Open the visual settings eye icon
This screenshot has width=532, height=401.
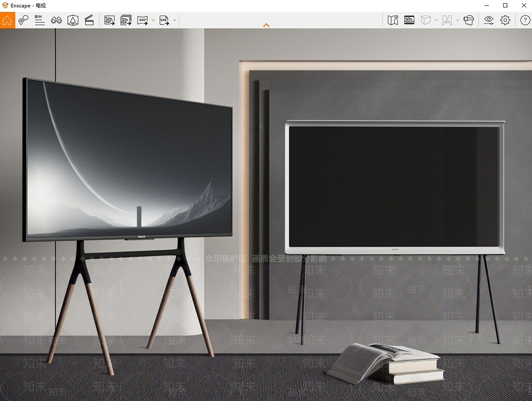click(x=489, y=20)
